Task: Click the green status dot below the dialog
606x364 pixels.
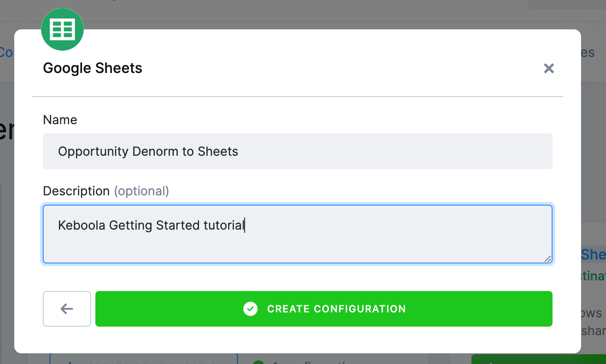Action: (x=258, y=361)
